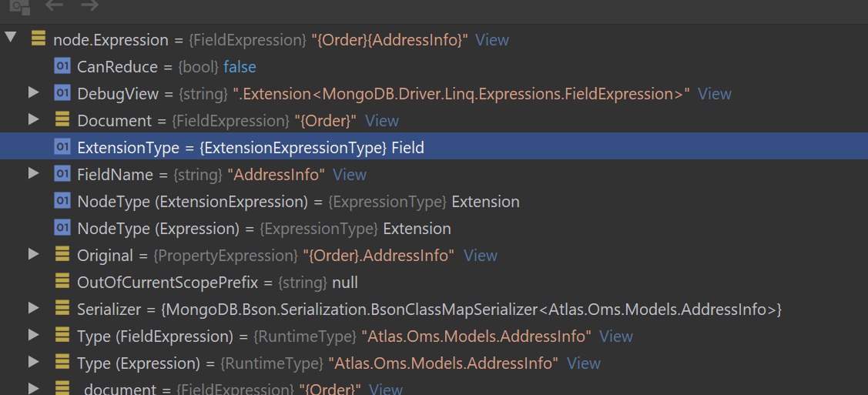
Task: Expand the DebugView node
Action: (32, 93)
